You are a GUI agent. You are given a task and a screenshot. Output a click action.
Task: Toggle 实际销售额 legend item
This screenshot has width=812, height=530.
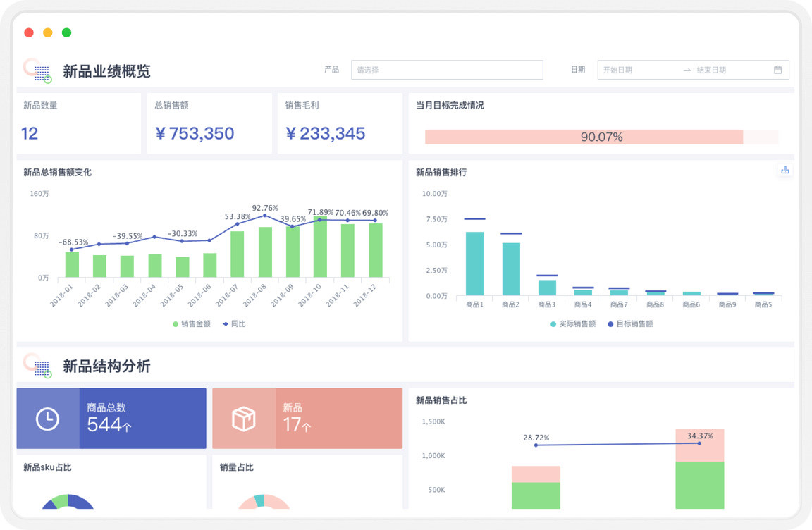point(572,324)
